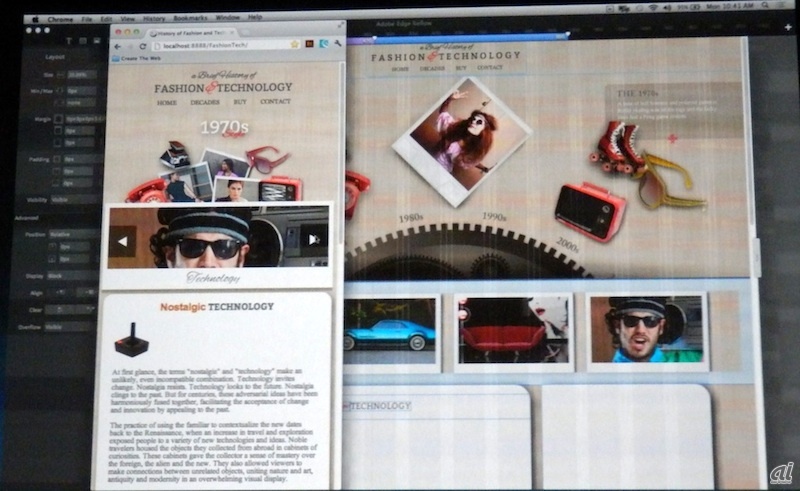Open Chrome wrench settings menu
This screenshot has width=800, height=491.
click(337, 44)
